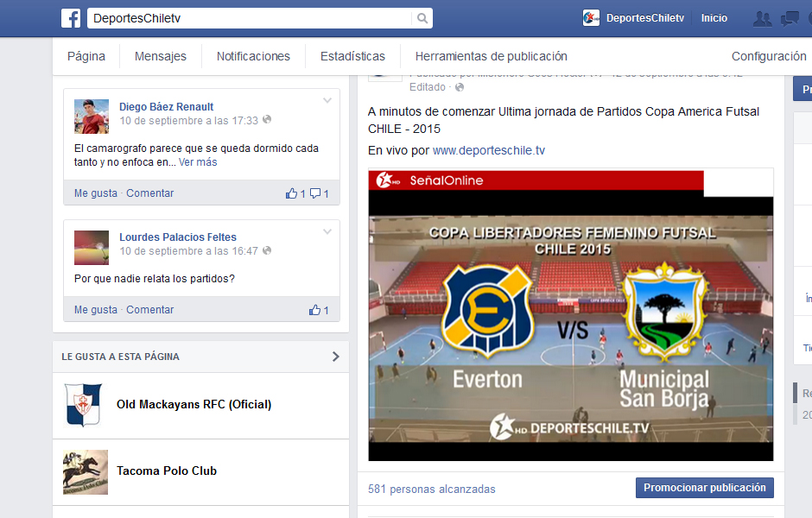Like Diego Báez Renault's post
Screen dimensions: 812x518
95,193
